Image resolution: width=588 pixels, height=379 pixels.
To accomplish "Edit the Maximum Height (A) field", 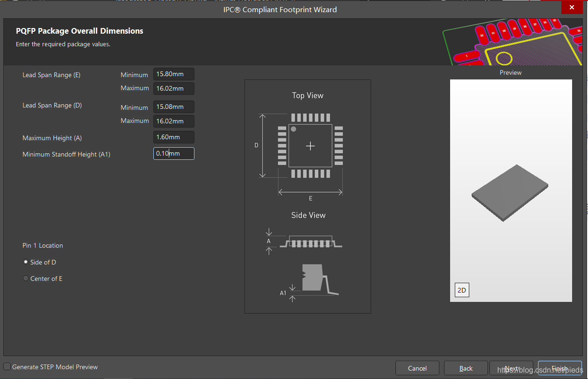I will point(173,137).
